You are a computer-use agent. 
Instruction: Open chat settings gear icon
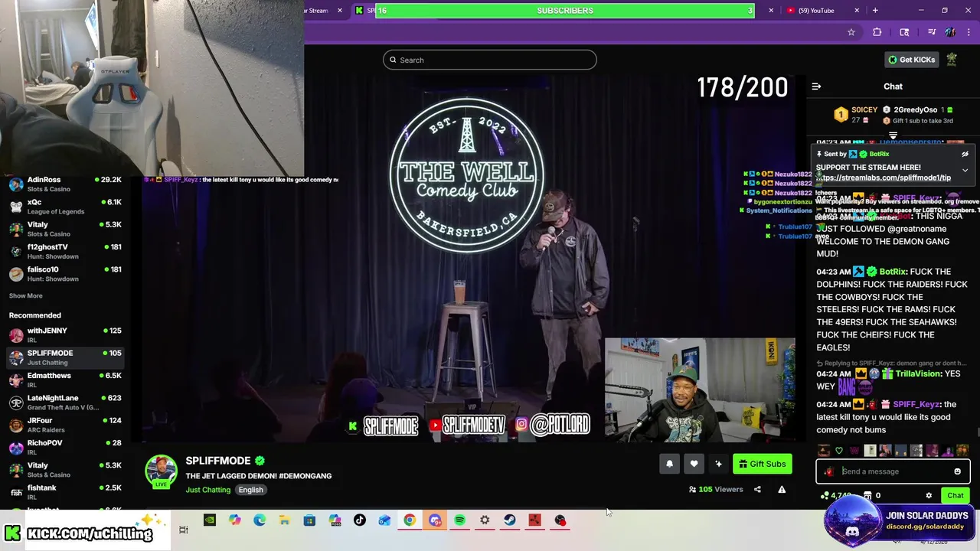[x=929, y=495]
